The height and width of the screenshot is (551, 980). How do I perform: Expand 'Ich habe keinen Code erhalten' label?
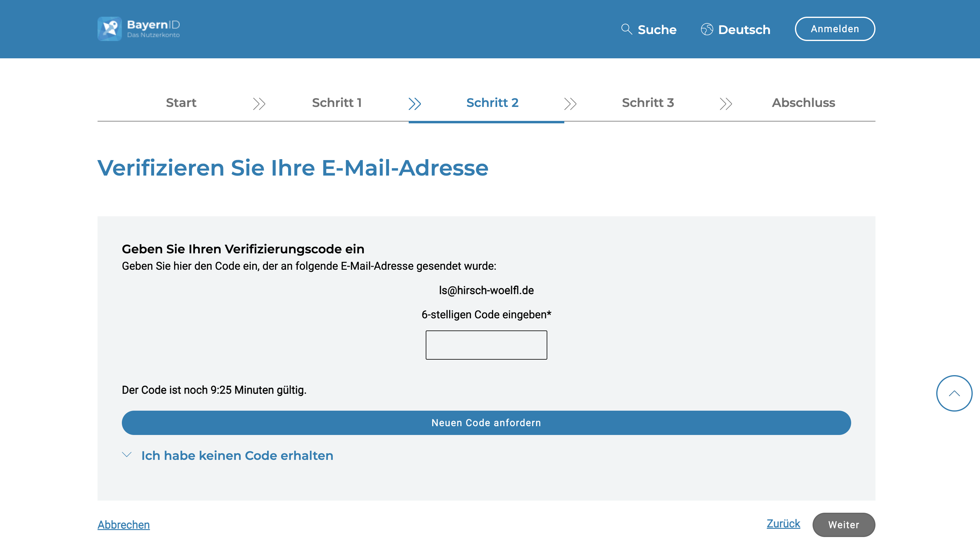[x=237, y=456]
